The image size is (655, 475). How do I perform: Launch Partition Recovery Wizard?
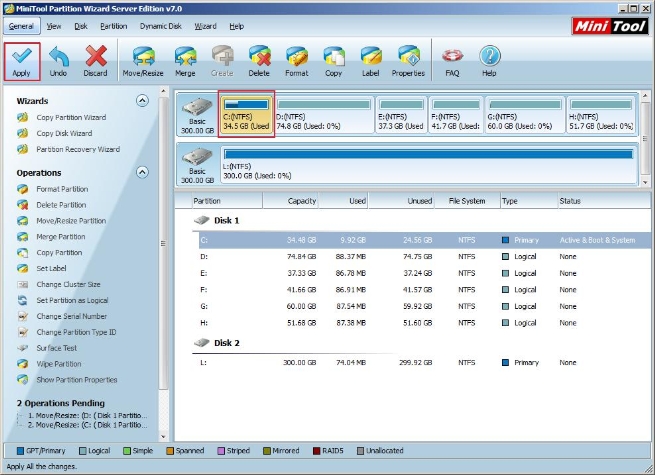coord(78,149)
